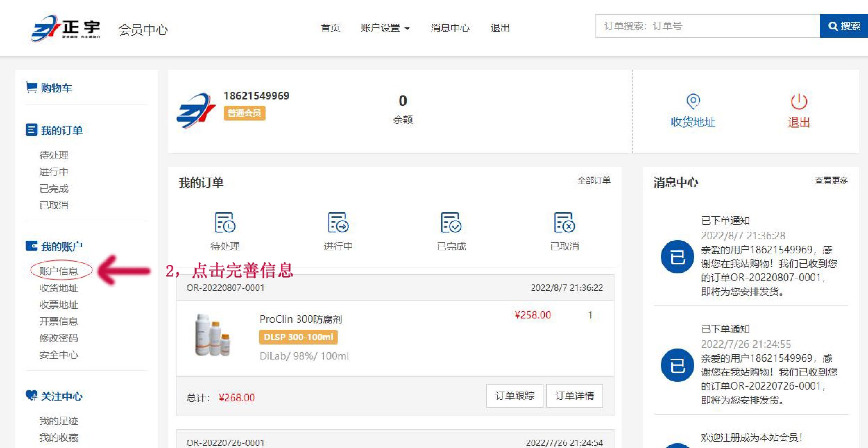Open the 进行中 orders icon in 我的订单 panel
This screenshot has height=448, width=868.
[x=338, y=222]
